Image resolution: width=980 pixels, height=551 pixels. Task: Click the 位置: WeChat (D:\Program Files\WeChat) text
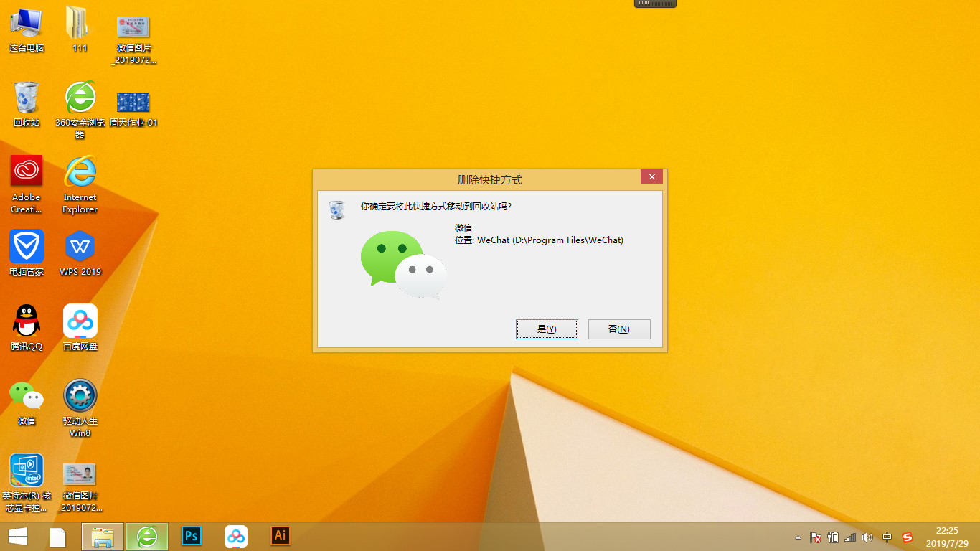pos(540,240)
